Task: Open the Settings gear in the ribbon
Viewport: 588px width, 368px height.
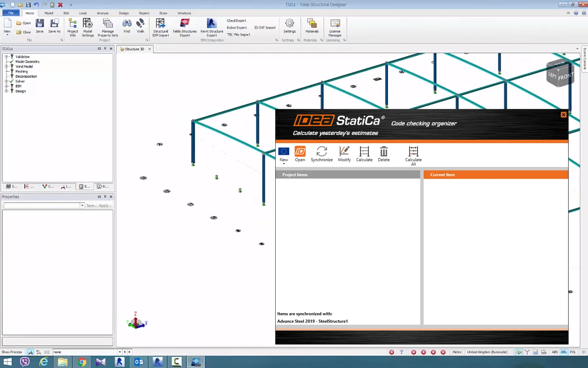Action: pyautogui.click(x=290, y=26)
